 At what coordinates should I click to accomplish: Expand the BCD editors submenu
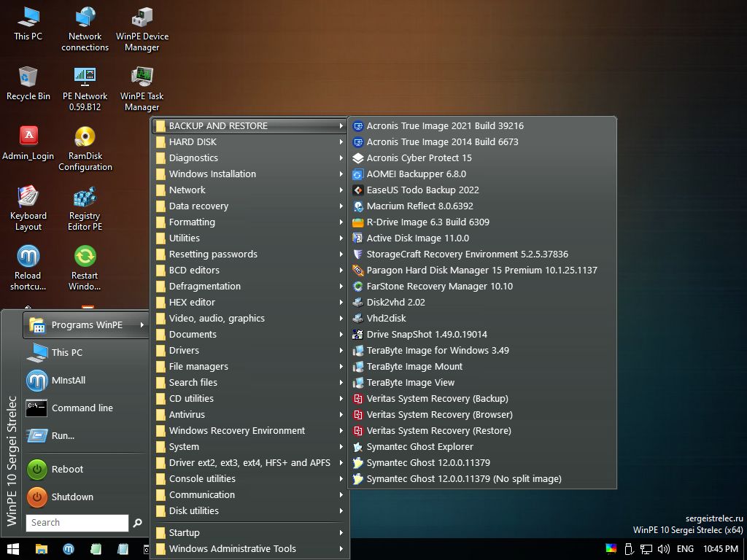tap(249, 270)
